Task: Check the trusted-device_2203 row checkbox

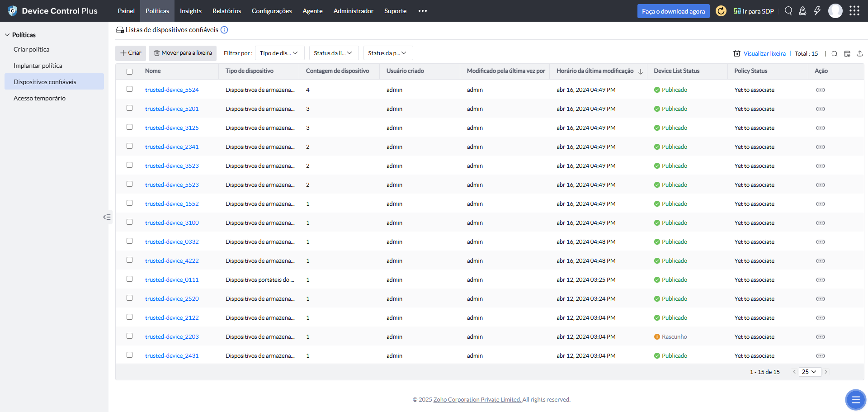Action: coord(130,336)
